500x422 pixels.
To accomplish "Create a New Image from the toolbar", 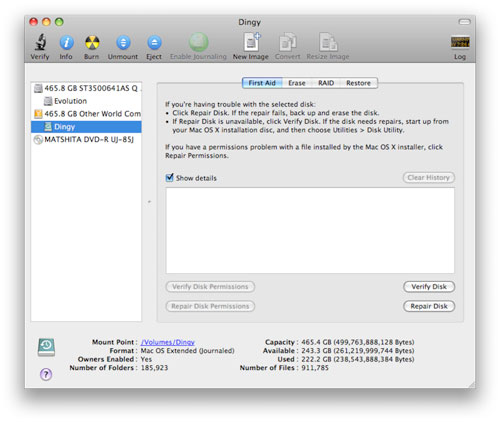I will point(252,42).
